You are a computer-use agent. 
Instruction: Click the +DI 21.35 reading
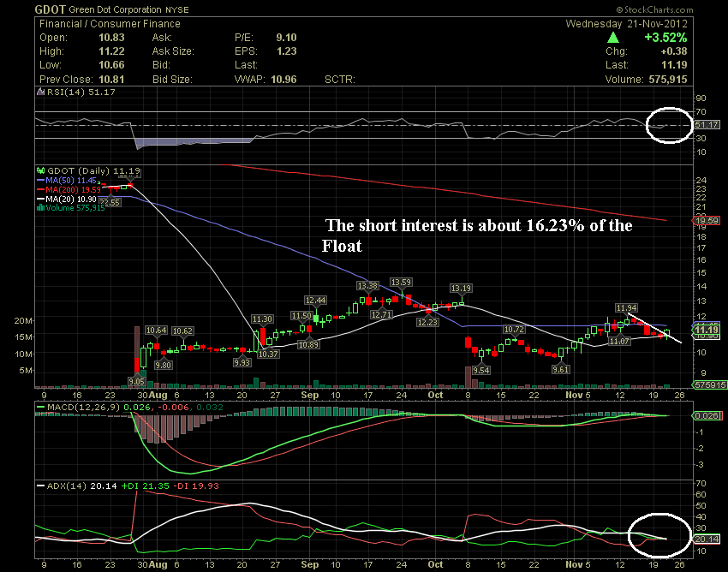pos(146,486)
